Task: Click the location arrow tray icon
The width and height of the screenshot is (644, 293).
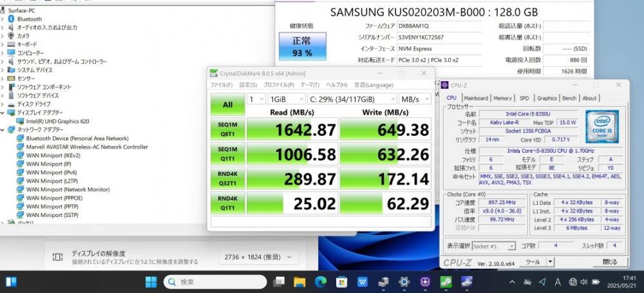Action: click(542, 282)
